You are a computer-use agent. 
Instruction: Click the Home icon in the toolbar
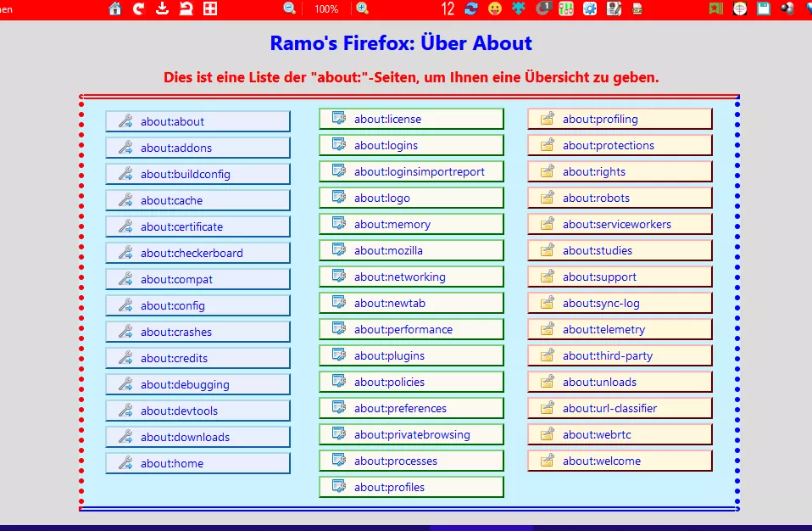click(x=115, y=8)
